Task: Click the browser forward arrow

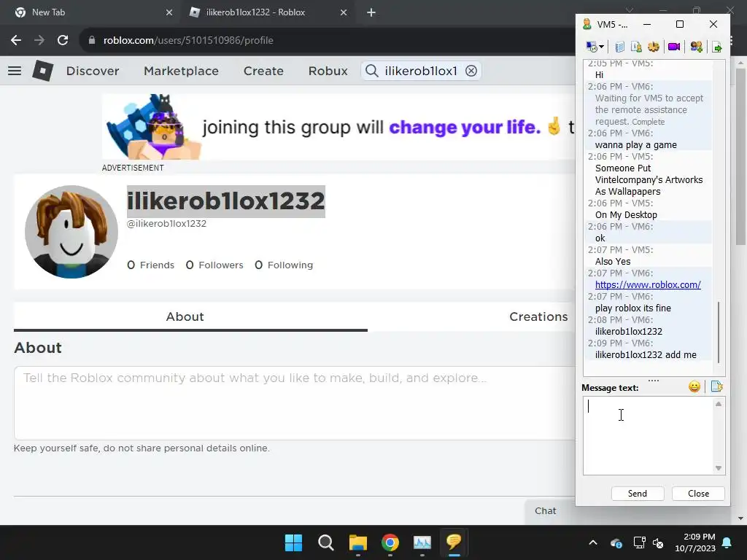Action: pyautogui.click(x=39, y=40)
